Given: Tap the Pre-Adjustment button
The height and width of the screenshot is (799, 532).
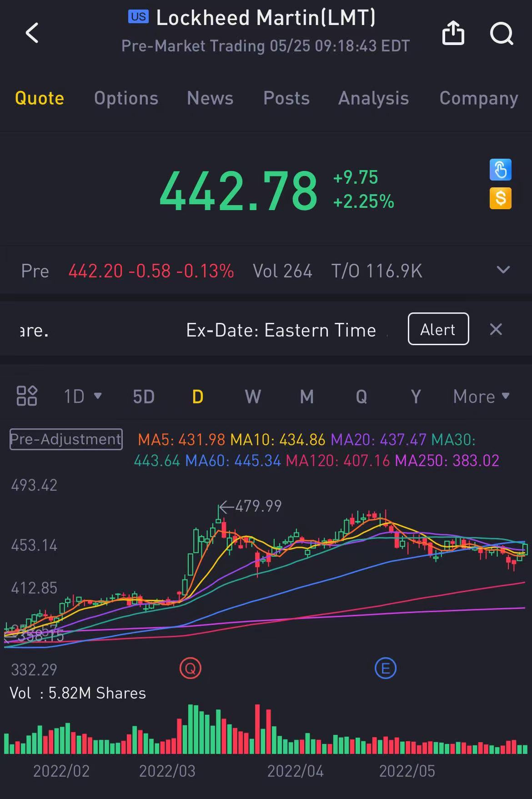Looking at the screenshot, I should pos(66,439).
